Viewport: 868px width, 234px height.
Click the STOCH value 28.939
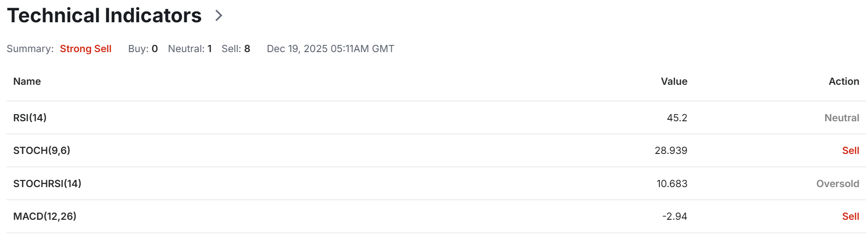pyautogui.click(x=671, y=151)
